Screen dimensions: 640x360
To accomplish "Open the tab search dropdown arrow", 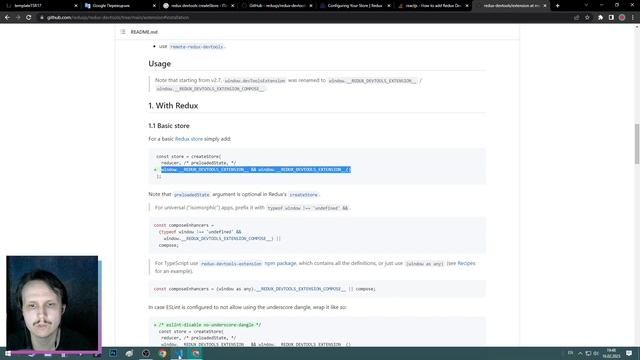I will point(586,5).
